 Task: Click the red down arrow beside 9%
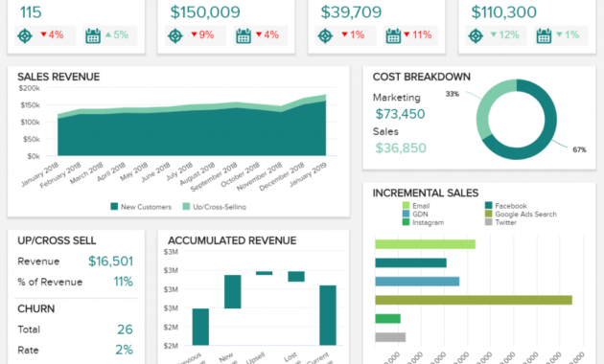pos(194,34)
